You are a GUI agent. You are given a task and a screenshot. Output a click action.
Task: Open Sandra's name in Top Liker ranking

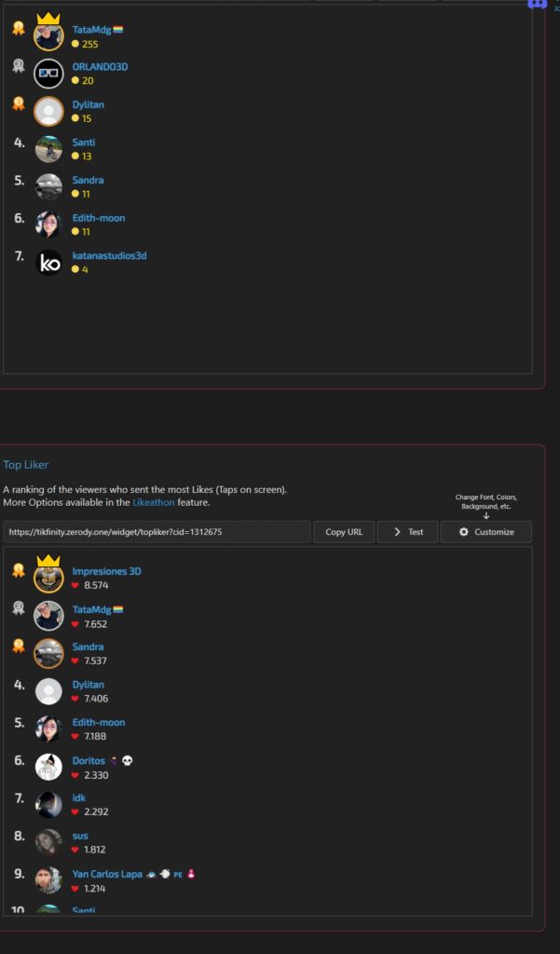[x=88, y=647]
